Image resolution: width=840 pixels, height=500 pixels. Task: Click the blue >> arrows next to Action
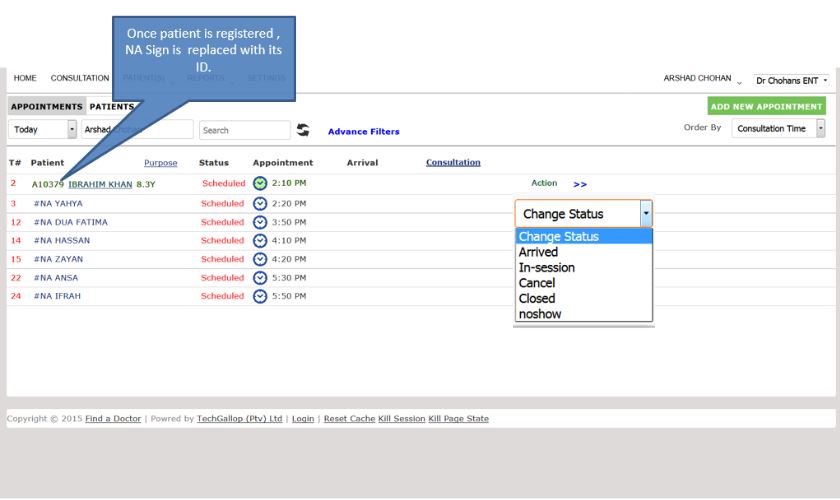[x=580, y=184]
